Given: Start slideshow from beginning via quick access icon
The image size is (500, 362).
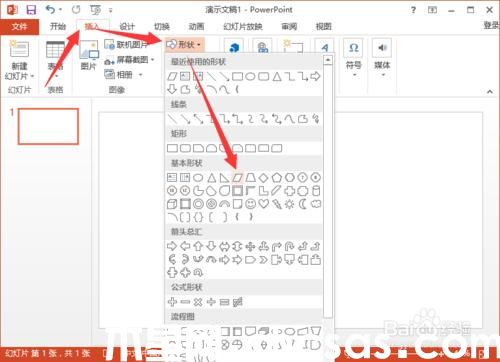Looking at the screenshot, I should point(96,10).
